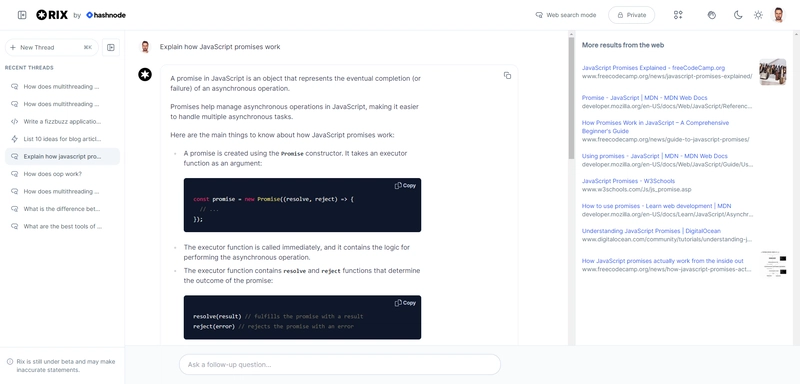Image resolution: width=800 pixels, height=384 pixels.
Task: Open the apps grid icon in header
Action: click(x=678, y=15)
